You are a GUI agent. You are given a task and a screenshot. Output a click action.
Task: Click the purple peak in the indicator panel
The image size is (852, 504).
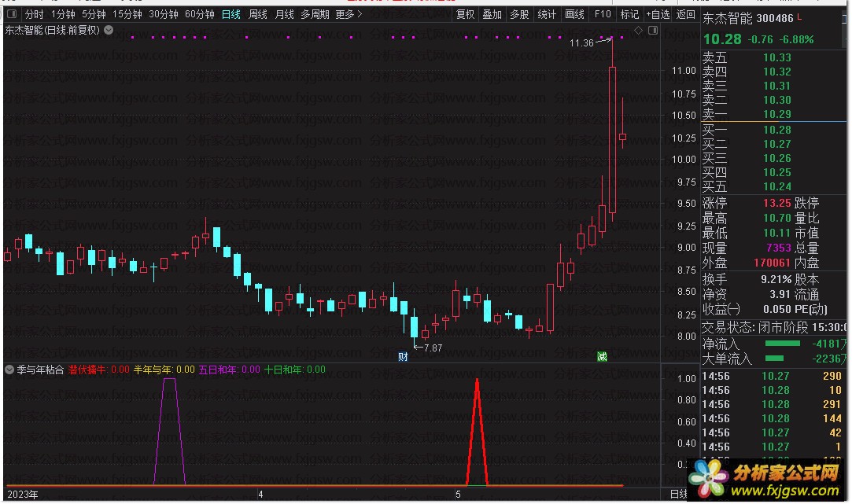tap(169, 432)
